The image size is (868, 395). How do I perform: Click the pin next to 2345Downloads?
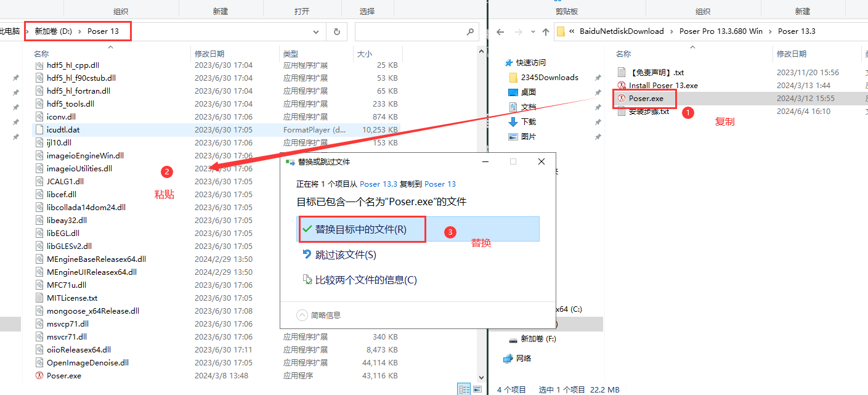point(598,78)
